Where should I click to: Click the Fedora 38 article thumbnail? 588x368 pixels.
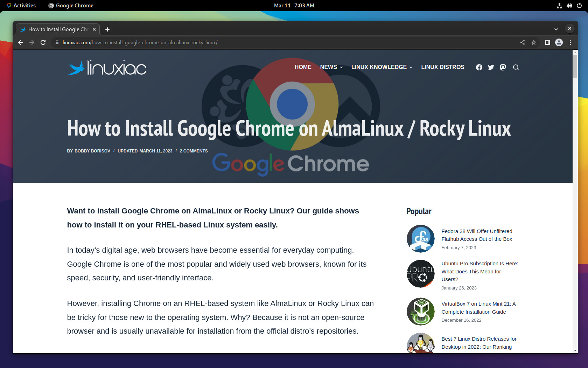pos(421,239)
